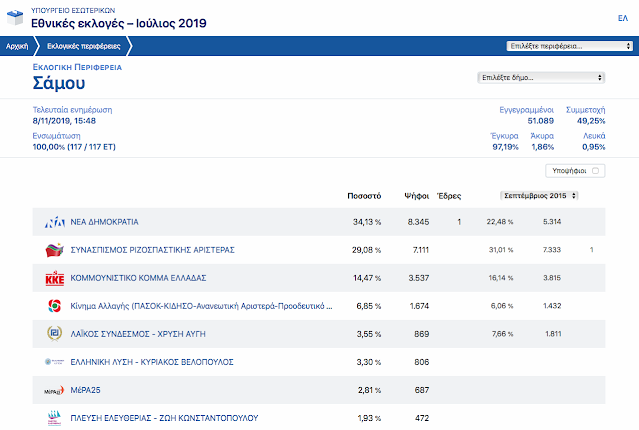Open ΛΑΪΚΟΣ ΣΥΝΔΕΣΜΟΣ - ΧΡΥΣΗ ΑΥΓΗ link

click(138, 334)
